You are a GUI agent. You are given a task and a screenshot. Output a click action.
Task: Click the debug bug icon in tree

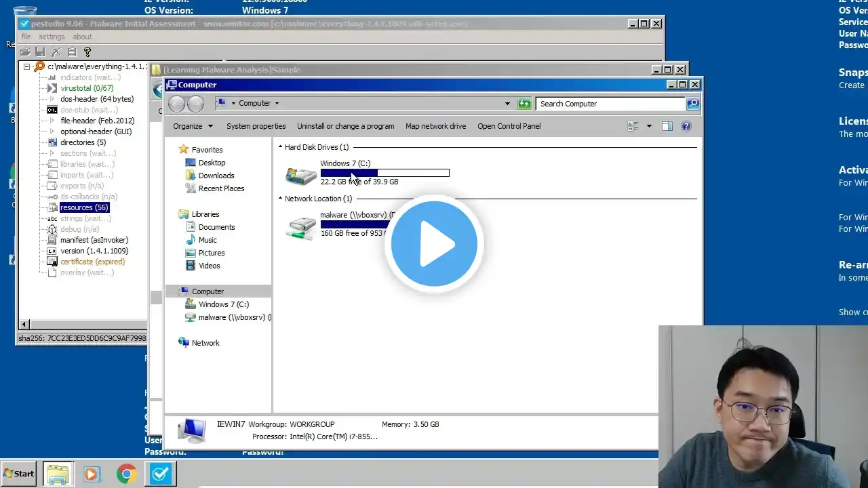click(x=52, y=229)
